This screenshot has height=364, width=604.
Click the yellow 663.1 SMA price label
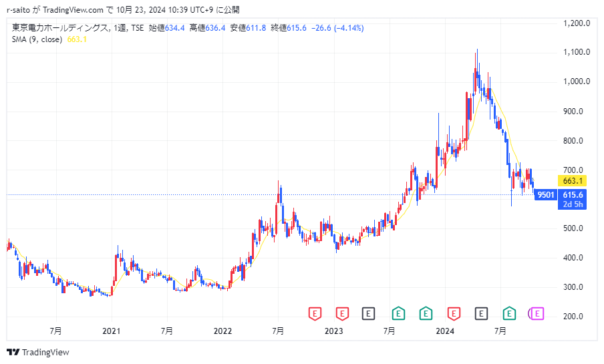pyautogui.click(x=573, y=180)
